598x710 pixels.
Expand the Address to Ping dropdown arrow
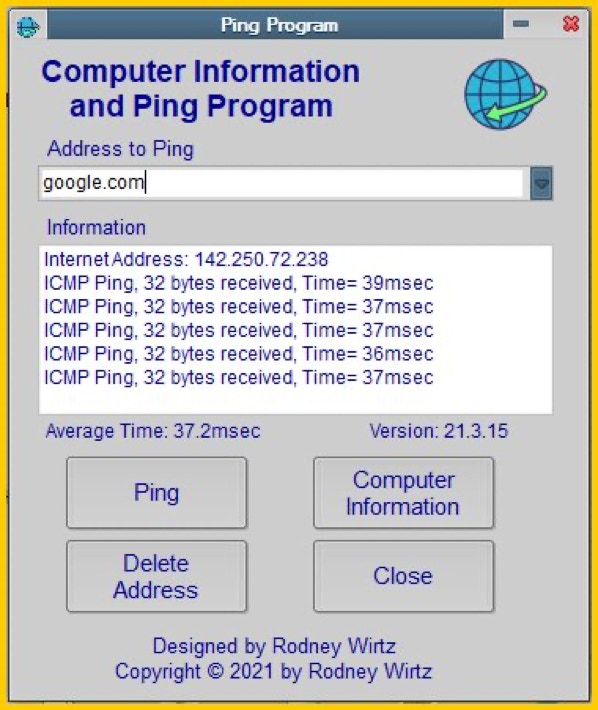coord(541,183)
